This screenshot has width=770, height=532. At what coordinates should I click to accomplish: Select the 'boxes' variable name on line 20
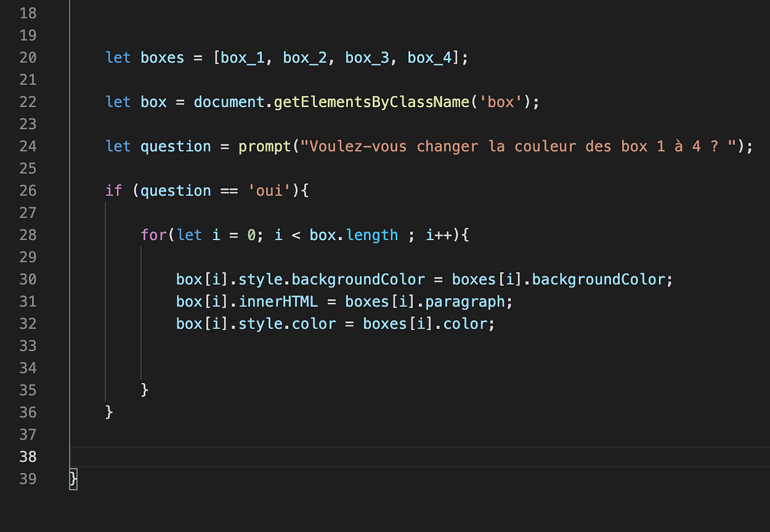click(x=162, y=57)
